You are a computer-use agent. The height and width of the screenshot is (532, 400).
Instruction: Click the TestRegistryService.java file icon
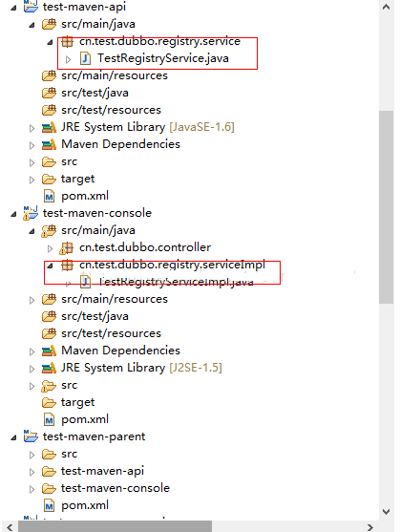(85, 58)
